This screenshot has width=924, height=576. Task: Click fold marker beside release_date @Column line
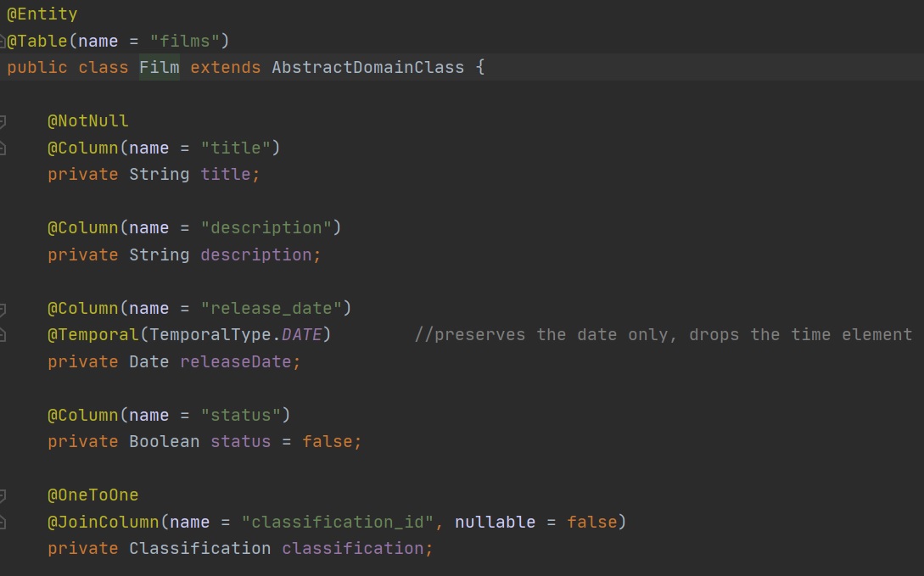click(3, 308)
